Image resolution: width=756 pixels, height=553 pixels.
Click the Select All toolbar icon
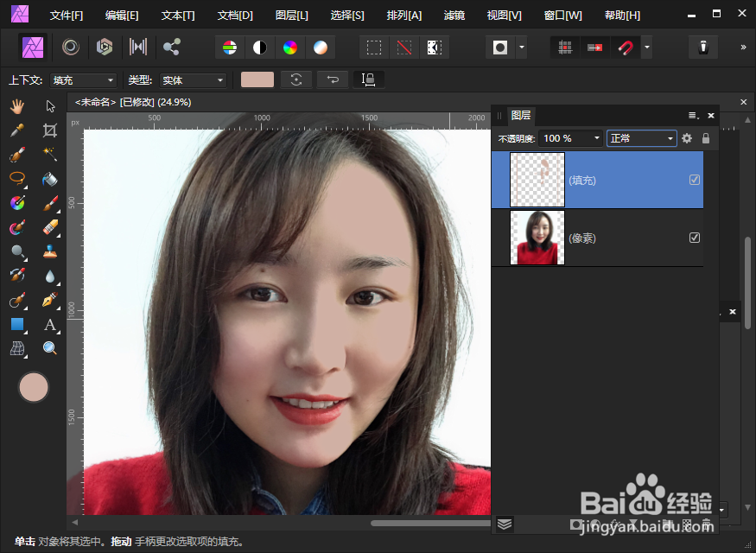click(x=374, y=48)
